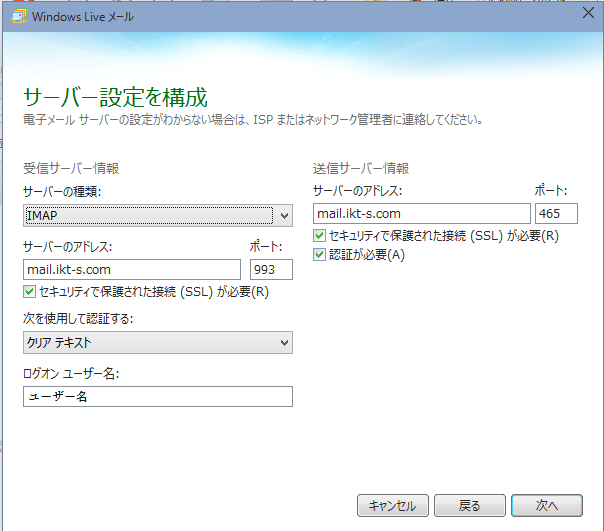Click the incoming port field 993

[271, 269]
